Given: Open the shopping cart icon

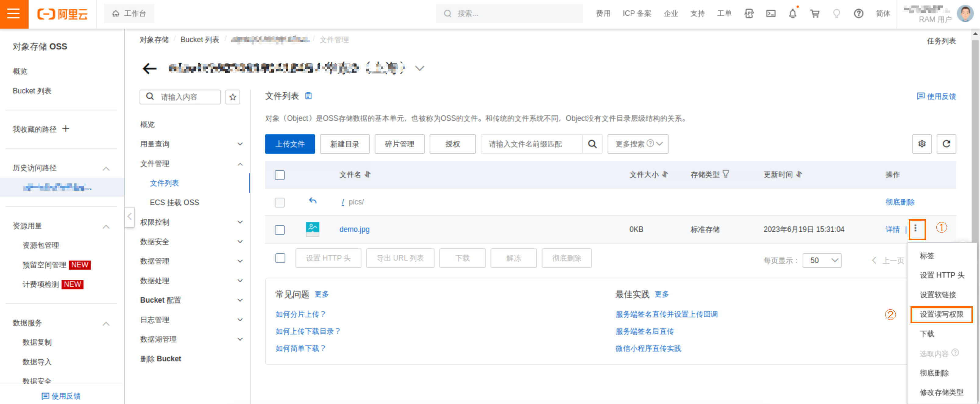Looking at the screenshot, I should pos(815,14).
